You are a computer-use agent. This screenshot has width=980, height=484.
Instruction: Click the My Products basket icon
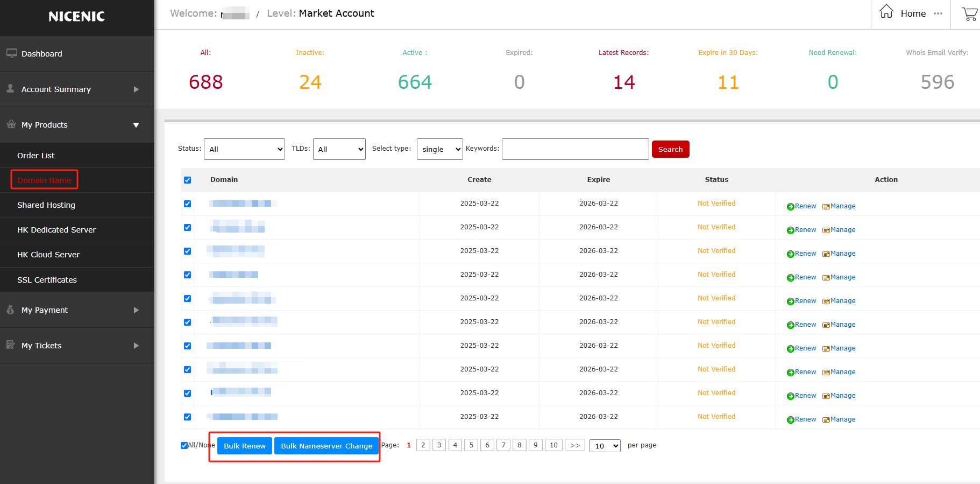(x=11, y=124)
